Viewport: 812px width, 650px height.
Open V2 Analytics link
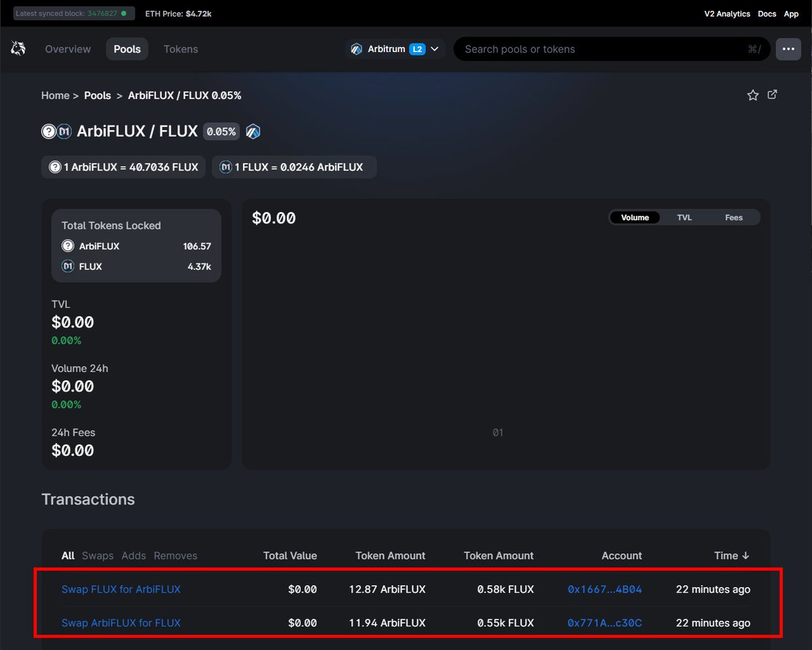[727, 14]
